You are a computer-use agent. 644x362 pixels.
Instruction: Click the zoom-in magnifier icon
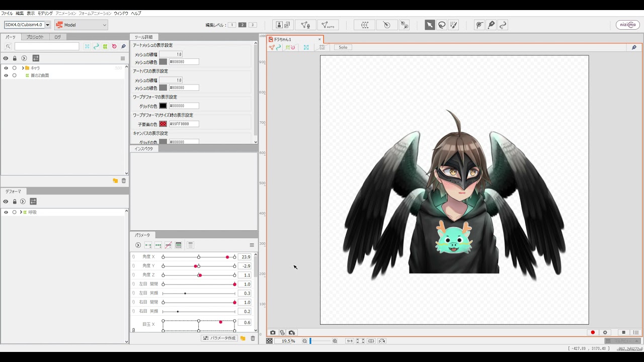pyautogui.click(x=335, y=341)
